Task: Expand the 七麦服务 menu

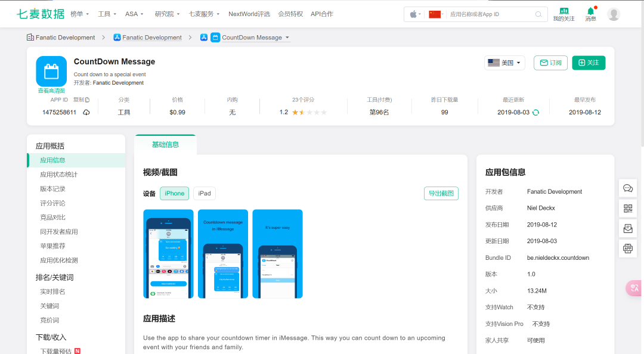Action: (x=204, y=14)
